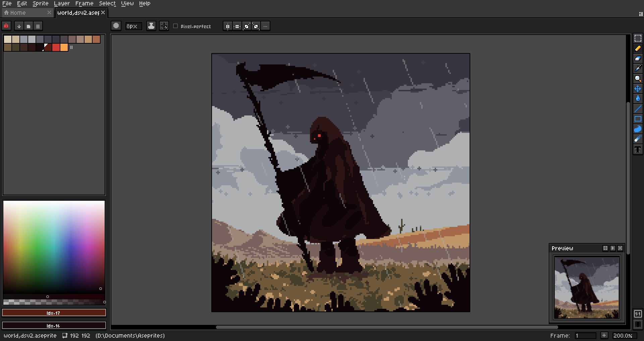Close the Home tab

(49, 12)
